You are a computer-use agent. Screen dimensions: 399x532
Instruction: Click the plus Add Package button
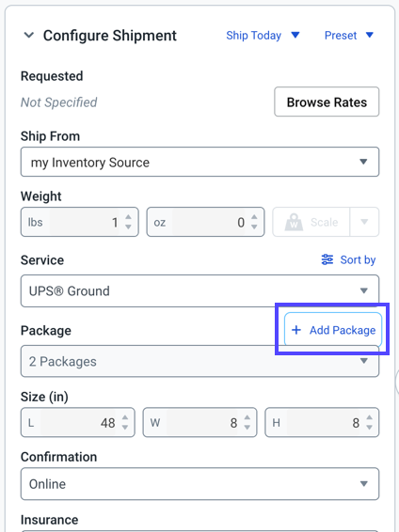pos(333,330)
